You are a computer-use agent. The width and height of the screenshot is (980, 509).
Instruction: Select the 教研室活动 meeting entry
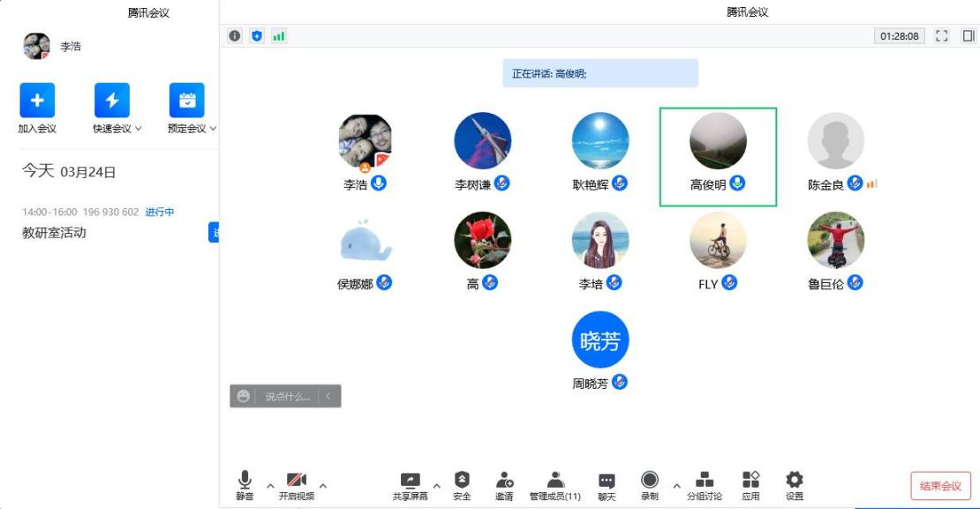point(55,233)
